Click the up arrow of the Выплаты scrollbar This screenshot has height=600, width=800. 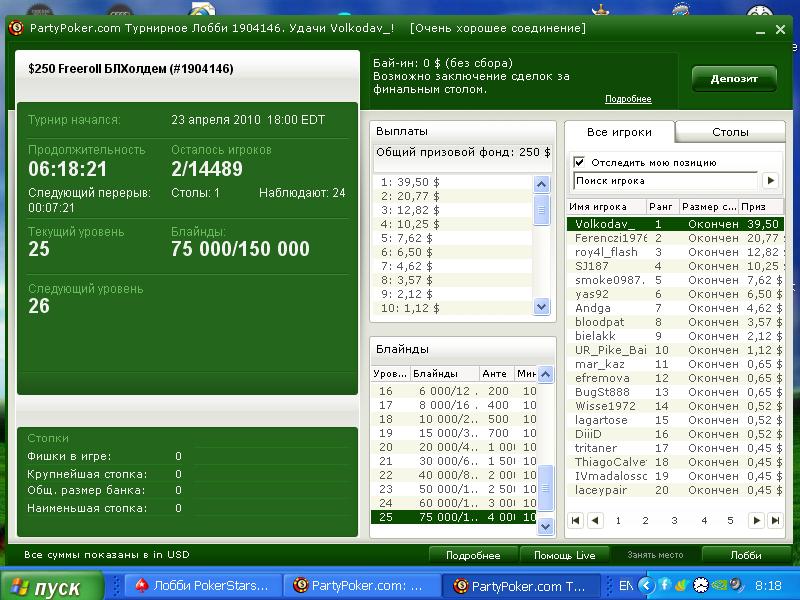[541, 184]
